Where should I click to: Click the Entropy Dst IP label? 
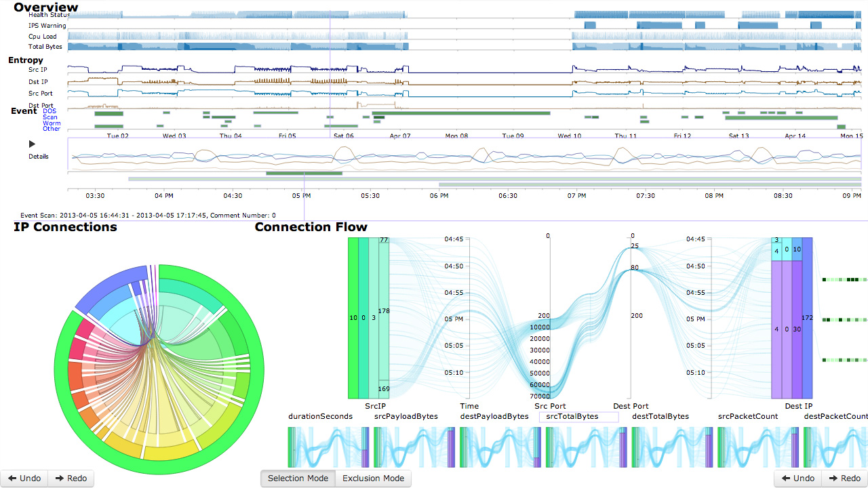pos(38,82)
